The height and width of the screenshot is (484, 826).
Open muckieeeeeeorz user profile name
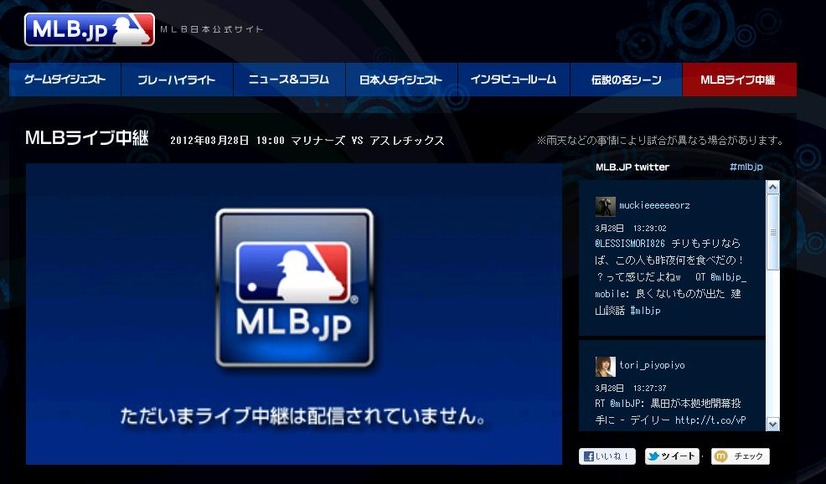point(654,205)
